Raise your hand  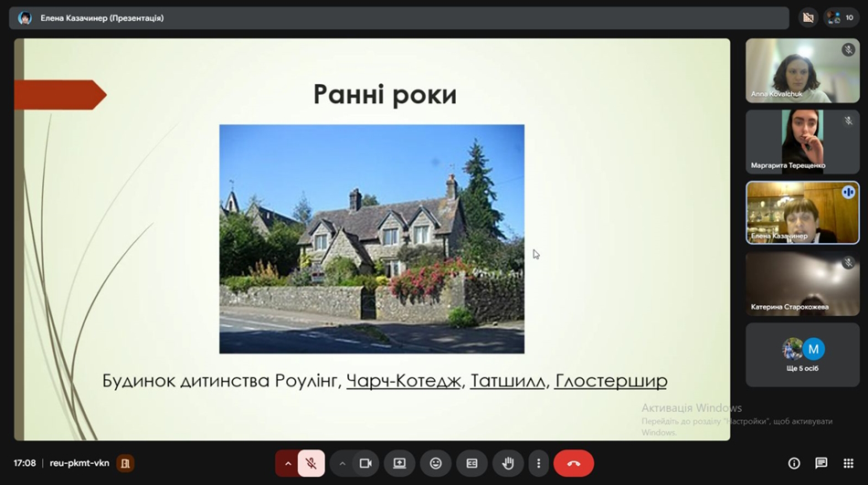(508, 463)
